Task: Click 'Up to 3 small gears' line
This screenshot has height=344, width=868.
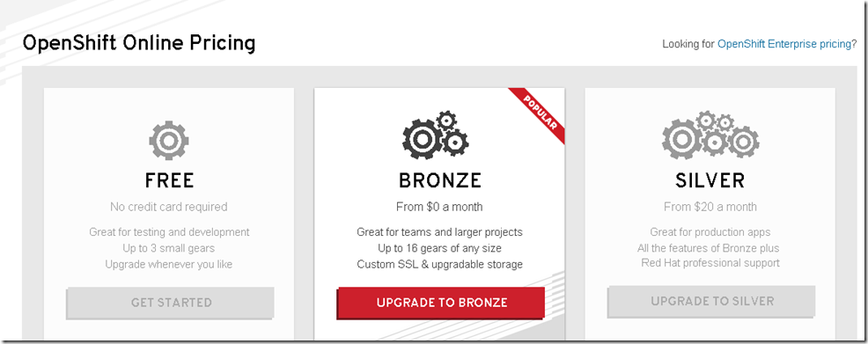Action: click(x=169, y=248)
